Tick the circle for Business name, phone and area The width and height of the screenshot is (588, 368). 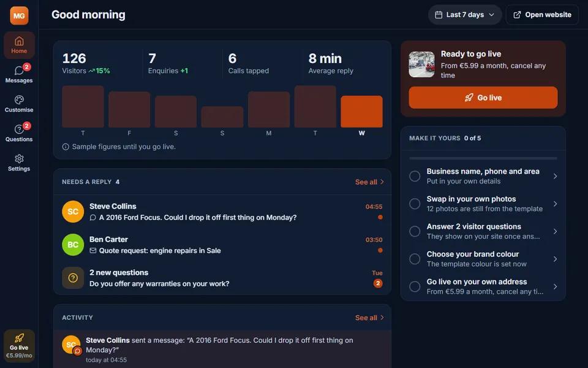coord(415,176)
